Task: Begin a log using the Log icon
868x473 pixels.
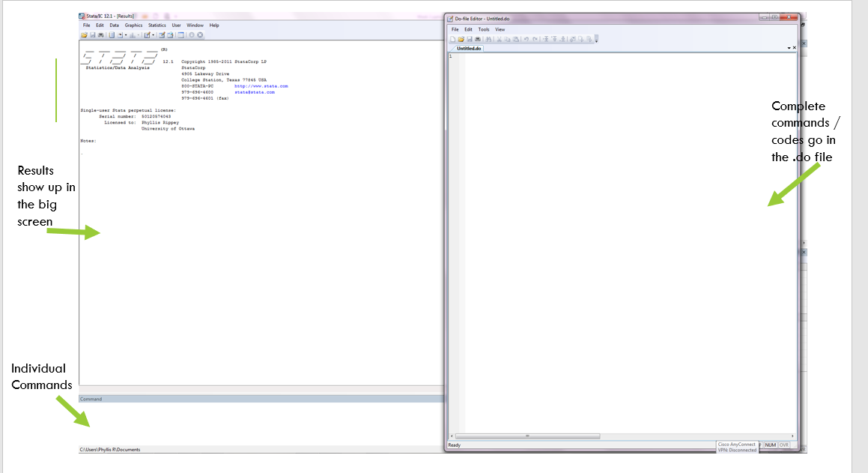Action: tap(112, 34)
